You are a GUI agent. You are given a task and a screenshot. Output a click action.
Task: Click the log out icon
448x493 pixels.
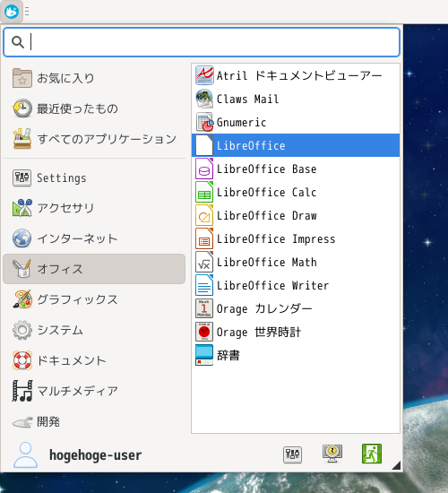coord(372,454)
